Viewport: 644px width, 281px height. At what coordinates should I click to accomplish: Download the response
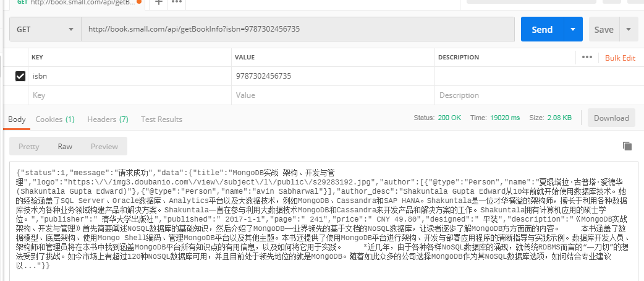[x=611, y=118]
